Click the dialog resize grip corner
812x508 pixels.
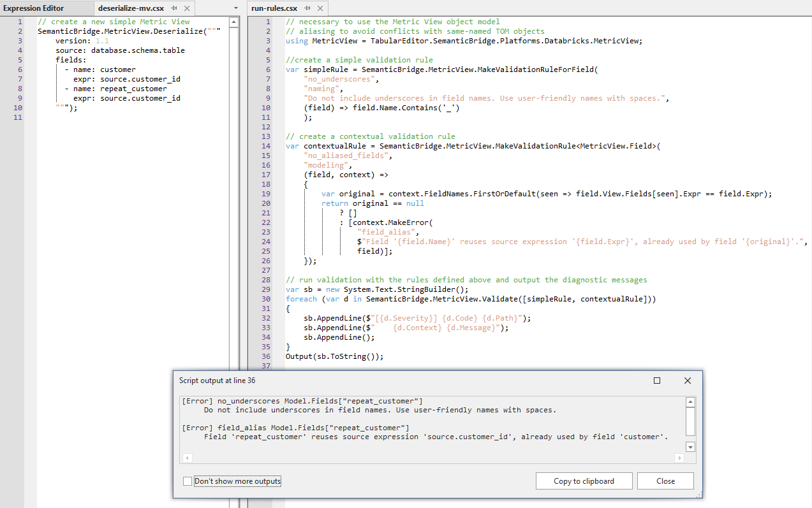[x=699, y=495]
